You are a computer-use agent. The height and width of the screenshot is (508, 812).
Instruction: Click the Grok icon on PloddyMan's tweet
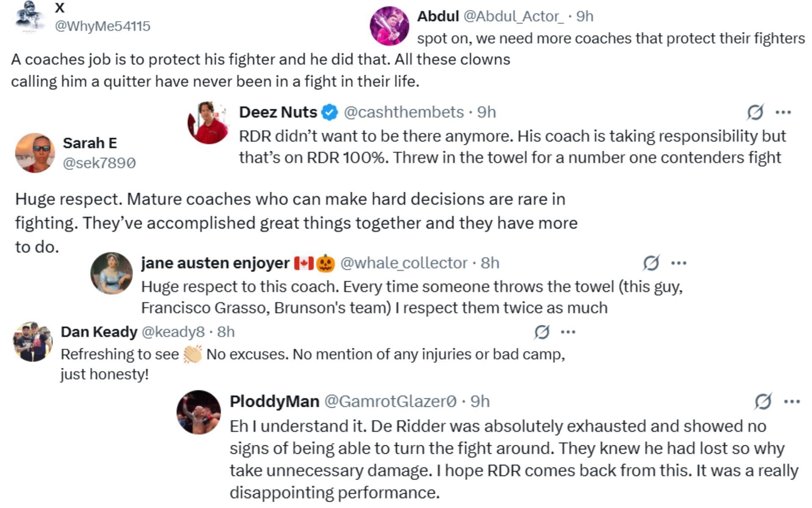(763, 401)
